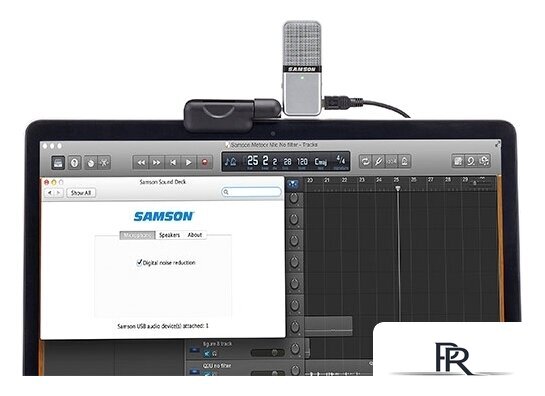The width and height of the screenshot is (545, 396).
Task: Click timeline ruler at bar 28
Action: (448, 180)
